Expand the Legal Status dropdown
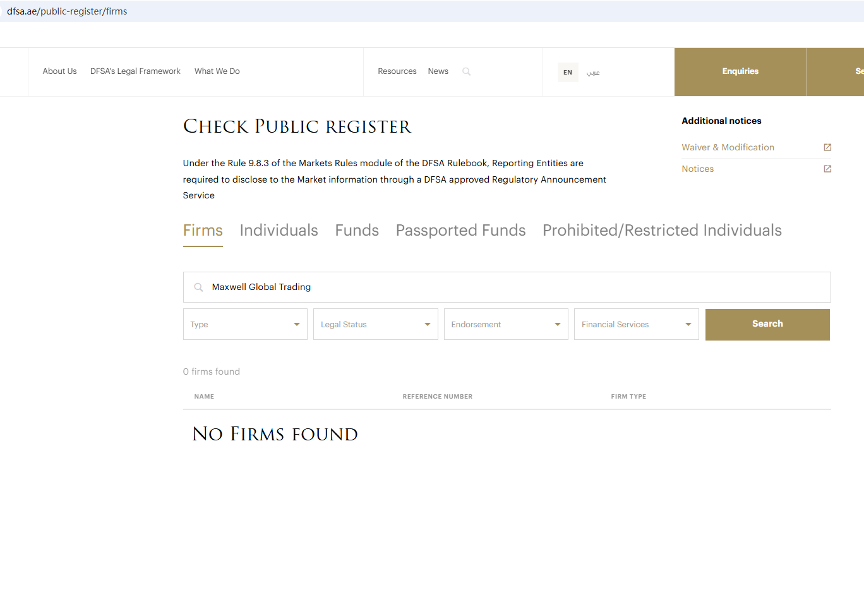Screen dimensions: 864x616 click(375, 325)
